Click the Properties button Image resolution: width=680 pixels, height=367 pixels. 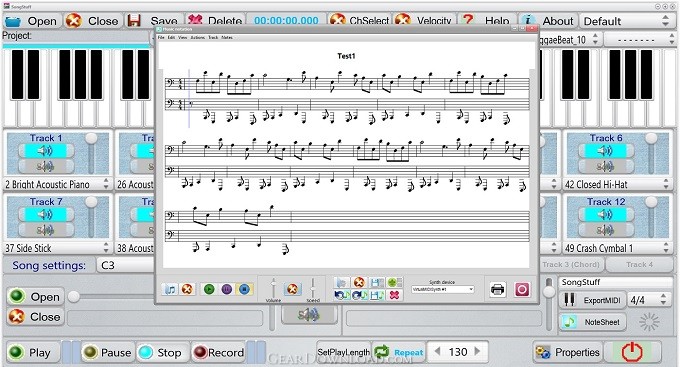(x=568, y=352)
